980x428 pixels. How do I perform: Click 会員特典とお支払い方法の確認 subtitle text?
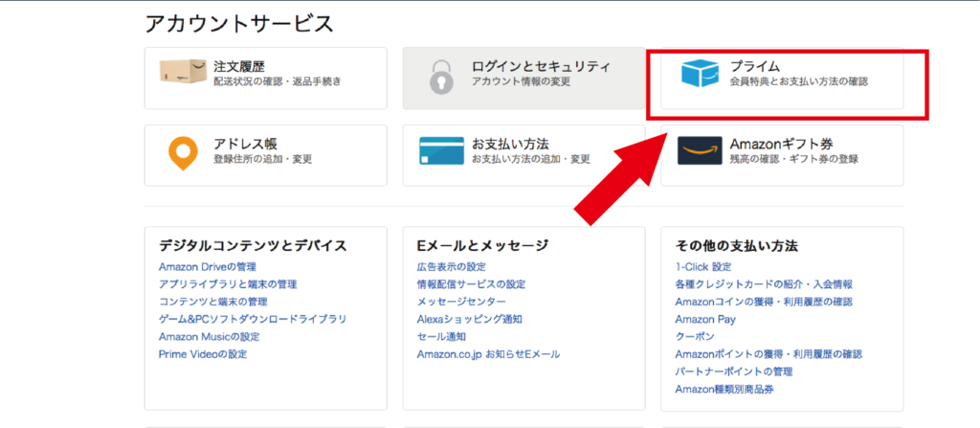coord(799,81)
